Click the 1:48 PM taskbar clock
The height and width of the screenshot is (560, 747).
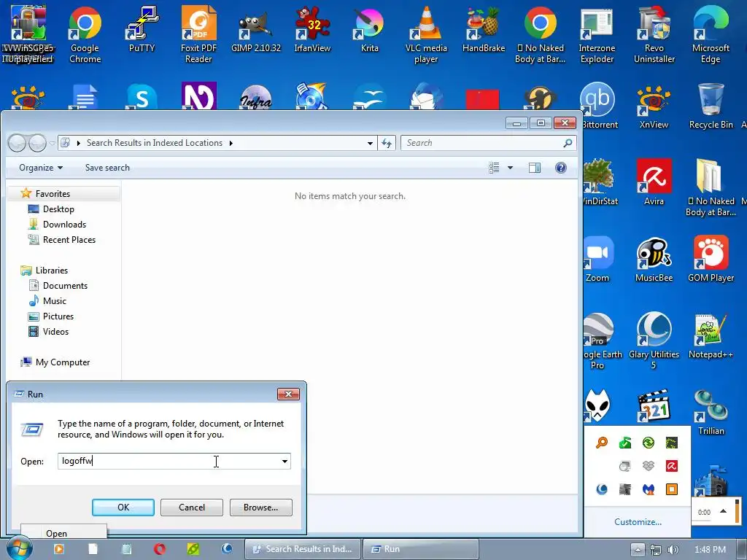click(x=710, y=550)
